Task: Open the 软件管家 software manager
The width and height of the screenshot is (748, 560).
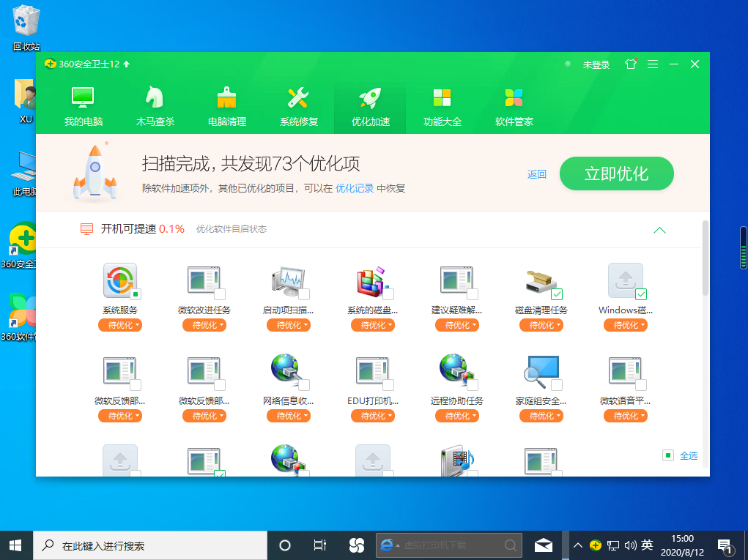Action: (x=513, y=102)
